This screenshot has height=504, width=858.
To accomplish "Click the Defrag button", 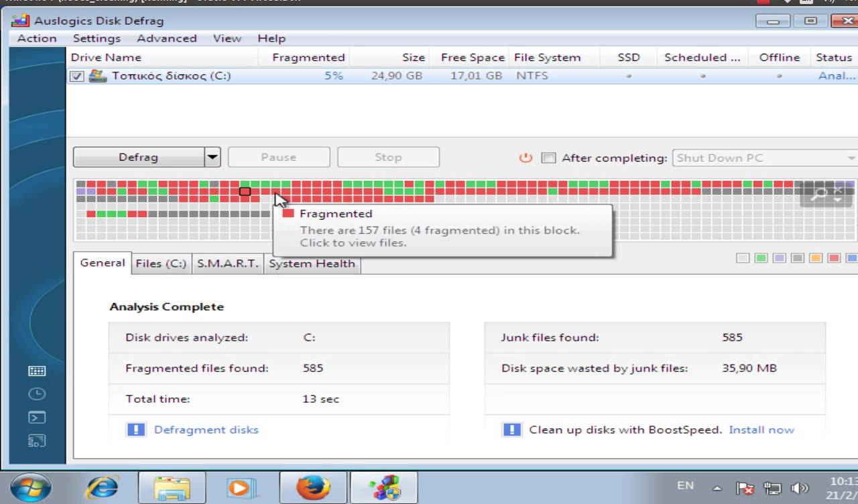I will point(139,157).
